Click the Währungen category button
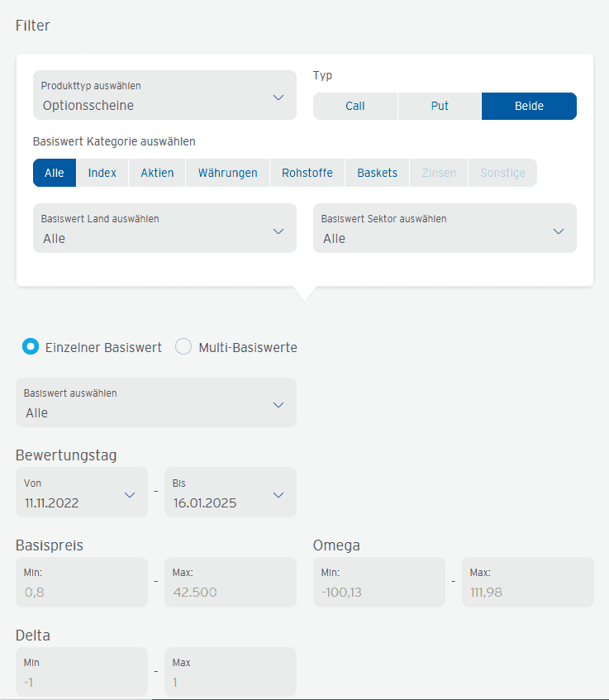 [227, 173]
